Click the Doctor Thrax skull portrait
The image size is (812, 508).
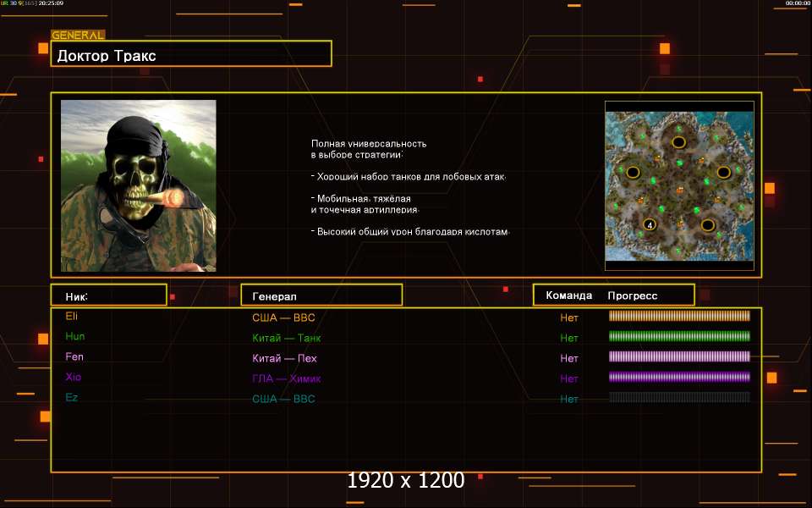point(138,185)
